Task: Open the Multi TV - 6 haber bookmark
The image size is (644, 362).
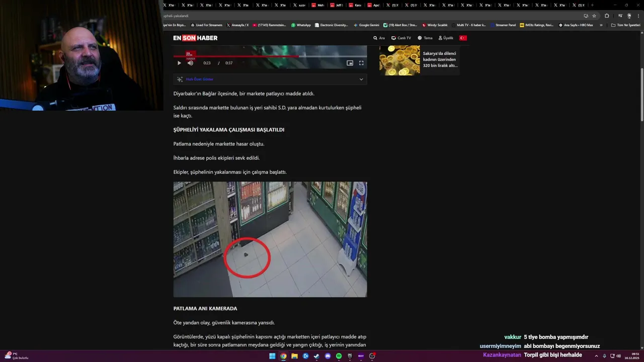Action: coord(469,25)
